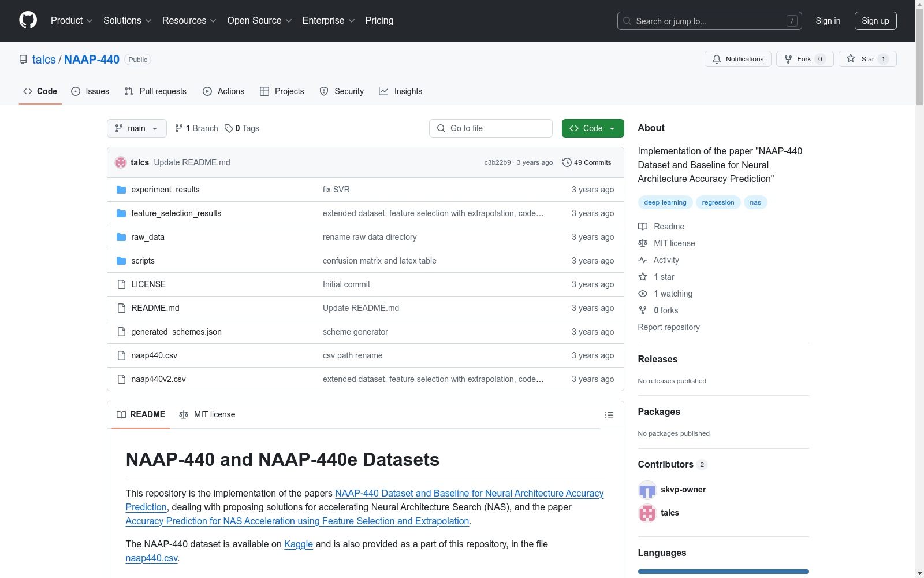Click the scripts folder icon

[121, 261]
